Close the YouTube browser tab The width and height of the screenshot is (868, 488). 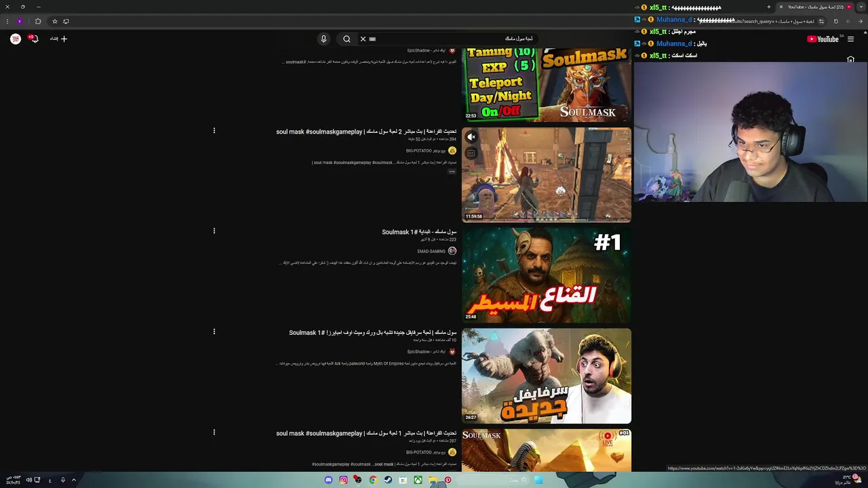[781, 7]
